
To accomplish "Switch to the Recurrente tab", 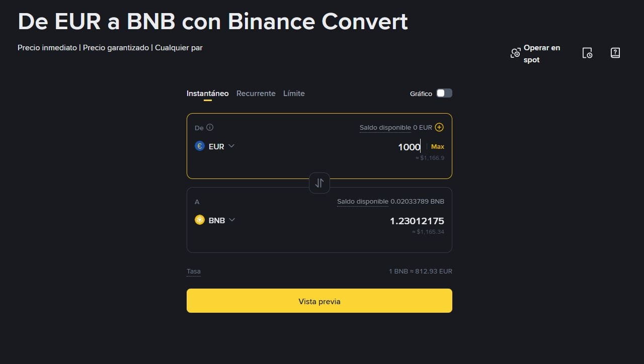I will coord(256,94).
